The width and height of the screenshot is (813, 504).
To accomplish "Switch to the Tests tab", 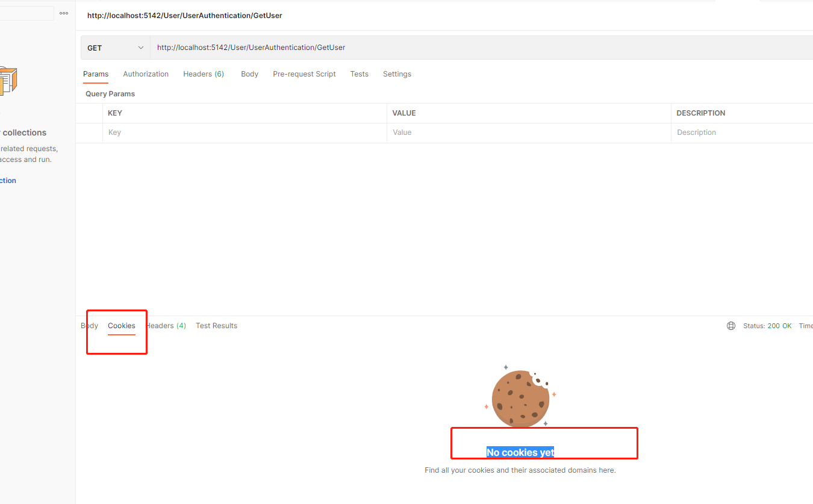I will (x=359, y=73).
